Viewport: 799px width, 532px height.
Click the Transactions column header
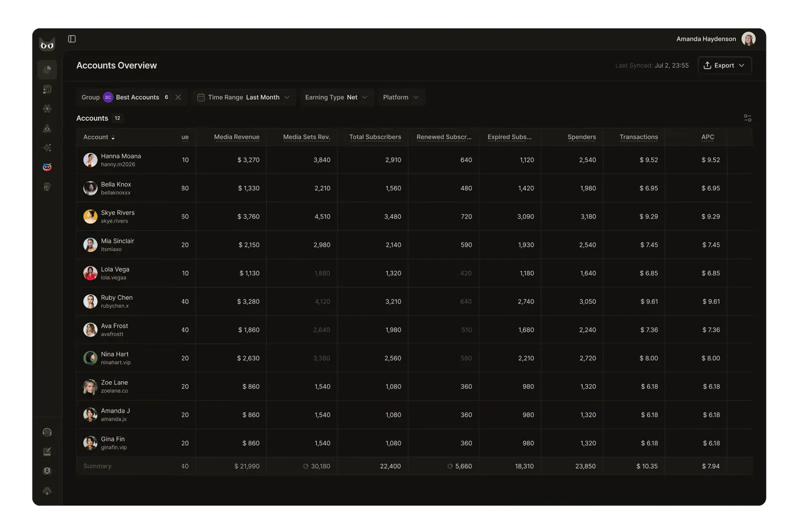point(639,137)
